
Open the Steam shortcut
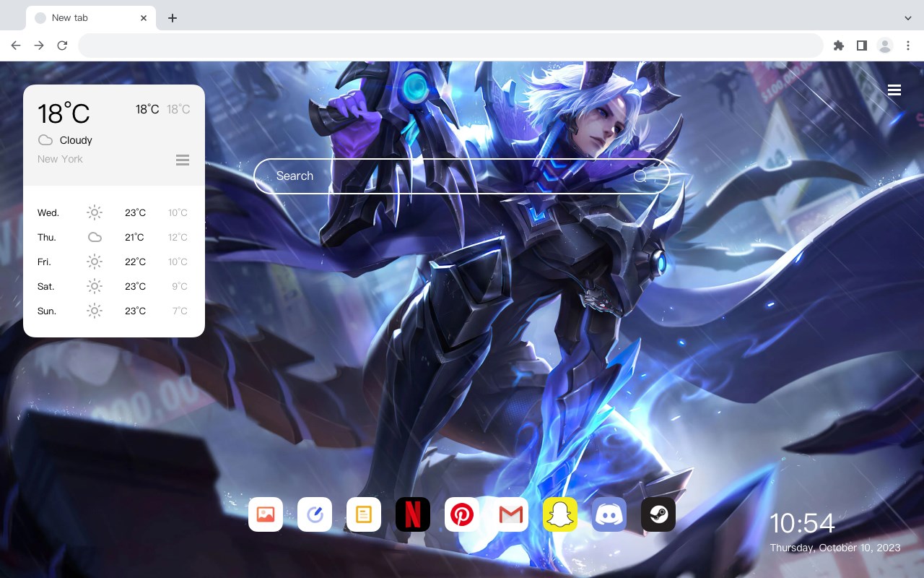[658, 514]
